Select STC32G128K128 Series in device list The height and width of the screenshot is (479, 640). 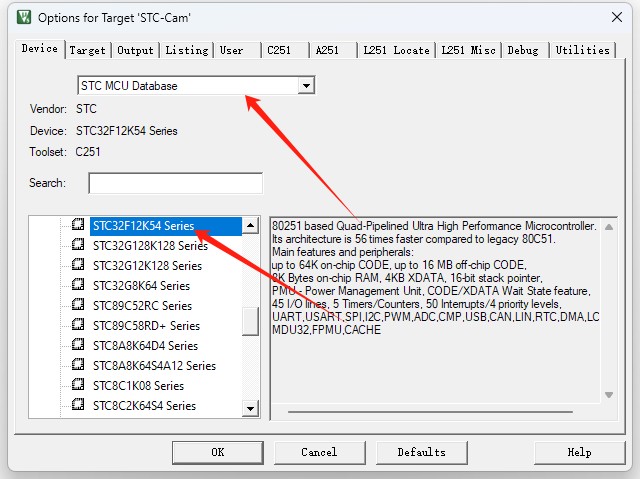150,246
